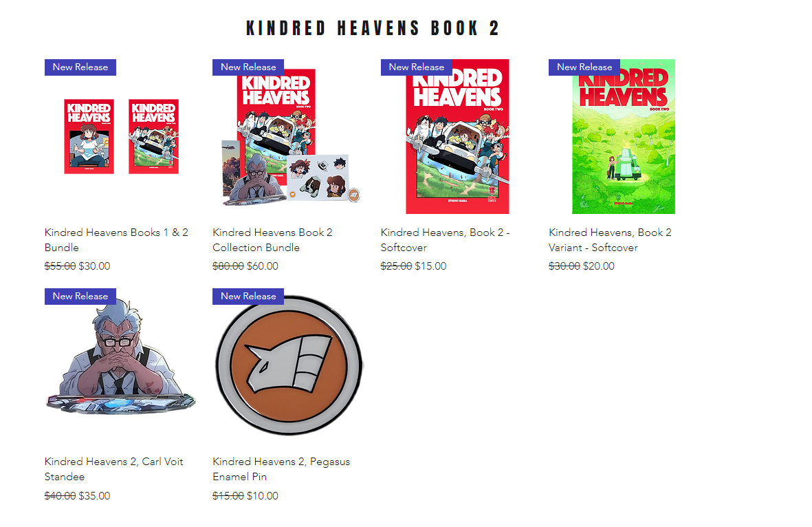This screenshot has width=812, height=527.
Task: Click the Kindred Heavens Book 2 heading
Action: tap(373, 28)
